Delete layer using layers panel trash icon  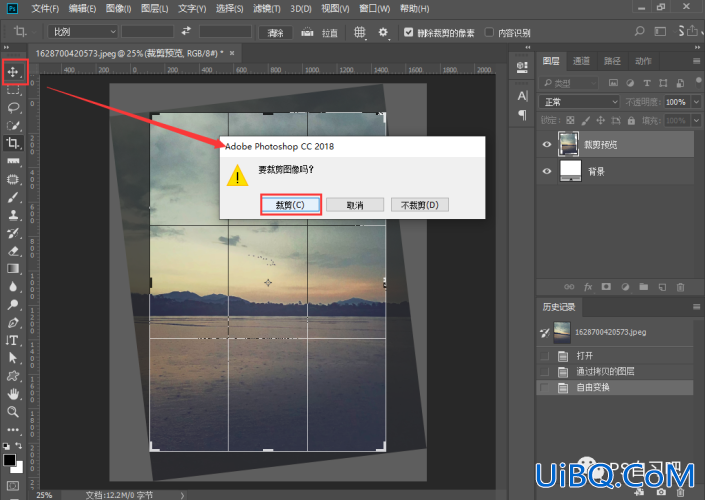[x=681, y=287]
